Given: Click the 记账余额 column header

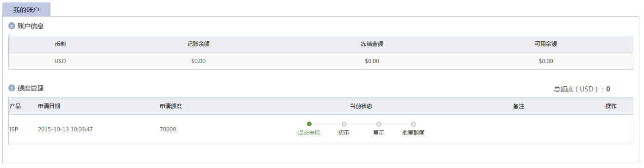Looking at the screenshot, I should (199, 44).
